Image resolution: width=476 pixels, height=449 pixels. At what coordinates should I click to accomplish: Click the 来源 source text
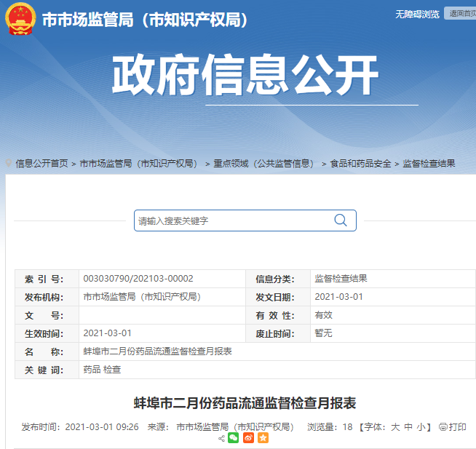pos(221,427)
